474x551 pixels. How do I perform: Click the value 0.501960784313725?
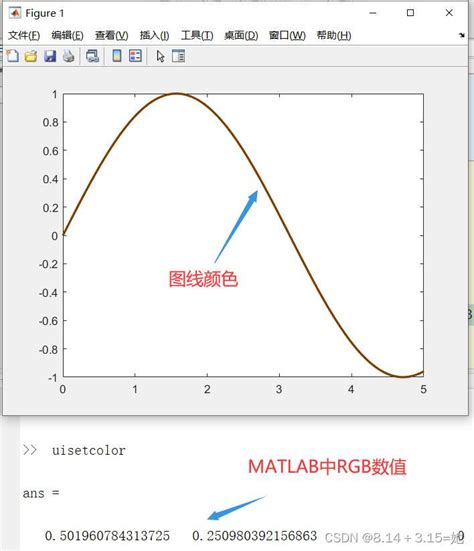(x=108, y=536)
